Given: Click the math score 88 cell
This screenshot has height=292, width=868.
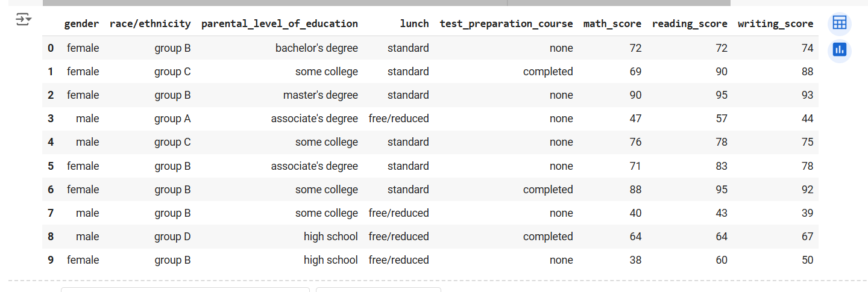Looking at the screenshot, I should click(635, 190).
